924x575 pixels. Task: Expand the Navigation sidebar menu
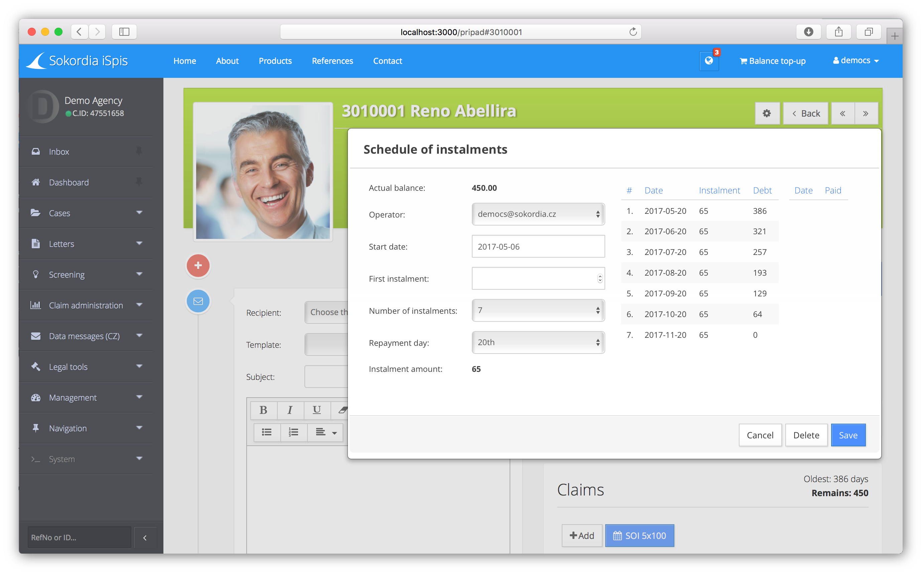[86, 428]
